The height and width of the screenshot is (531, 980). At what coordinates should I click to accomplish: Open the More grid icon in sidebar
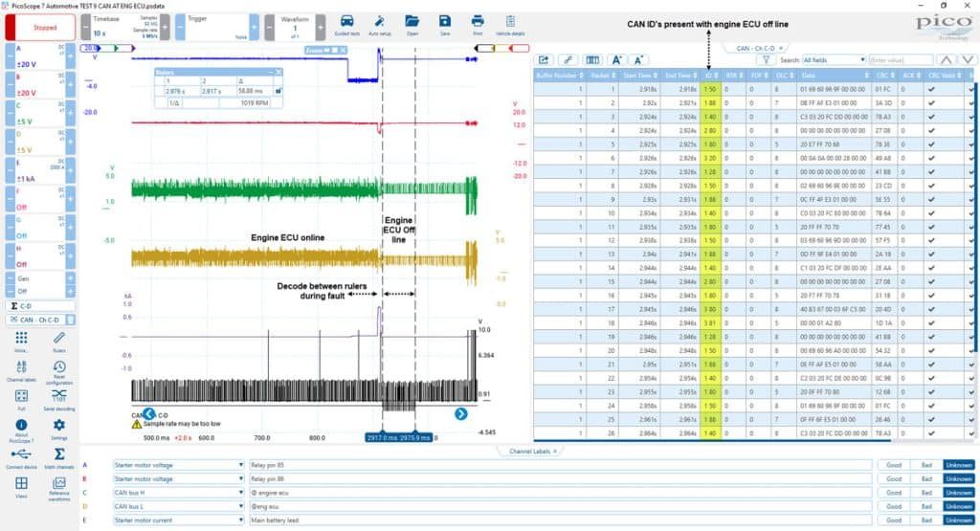pos(21,342)
